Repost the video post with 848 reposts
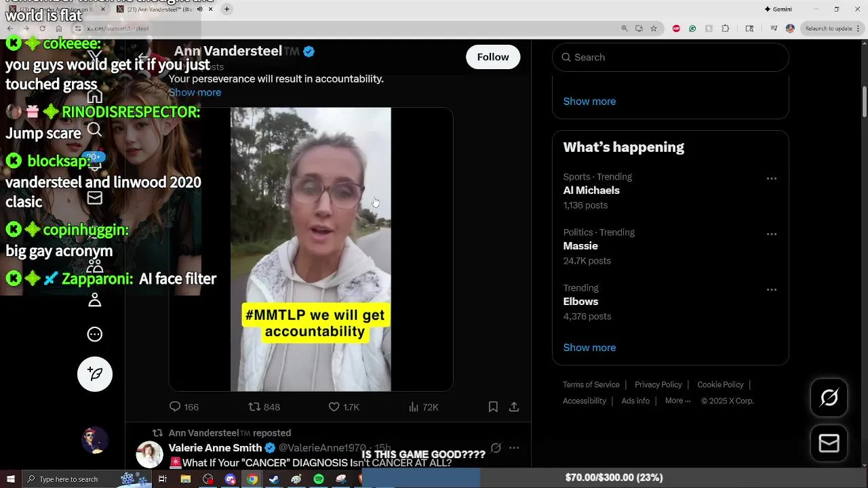The height and width of the screenshot is (488, 868). 264,407
